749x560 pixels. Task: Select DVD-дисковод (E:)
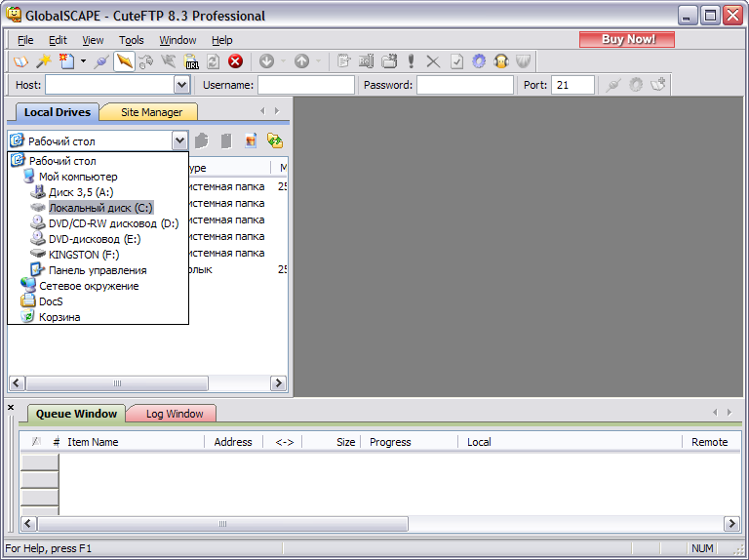[x=95, y=239]
